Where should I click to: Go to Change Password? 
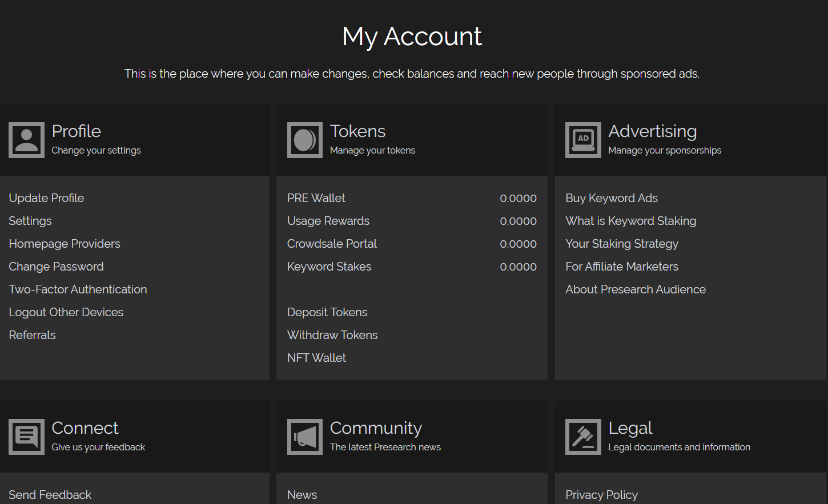pyautogui.click(x=56, y=267)
